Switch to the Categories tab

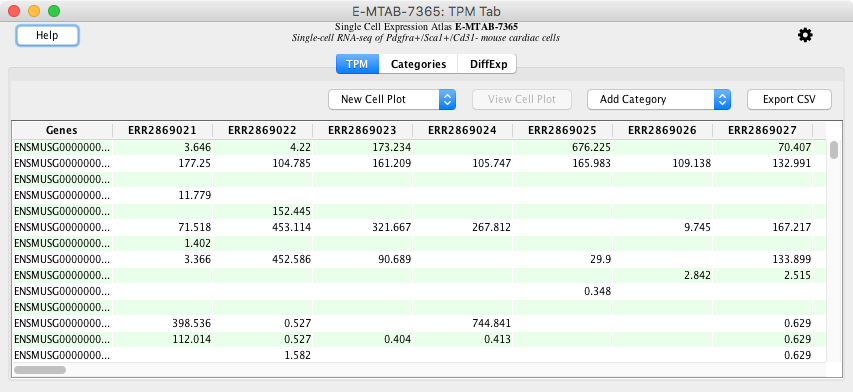click(x=418, y=64)
